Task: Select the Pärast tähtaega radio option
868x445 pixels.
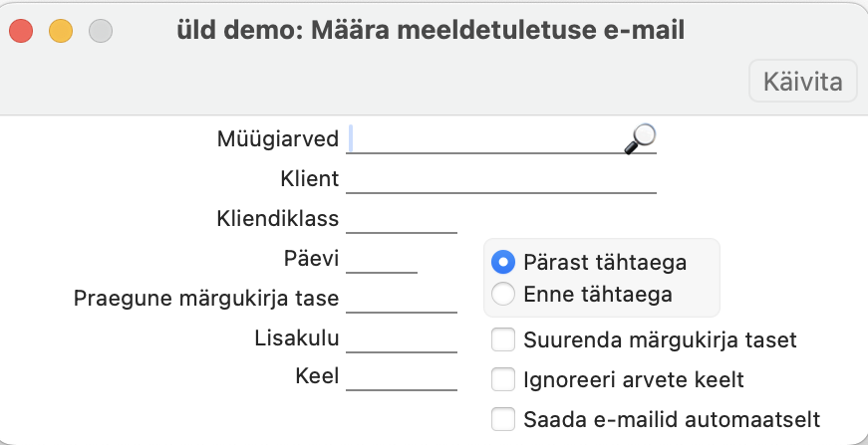Action: click(x=504, y=263)
